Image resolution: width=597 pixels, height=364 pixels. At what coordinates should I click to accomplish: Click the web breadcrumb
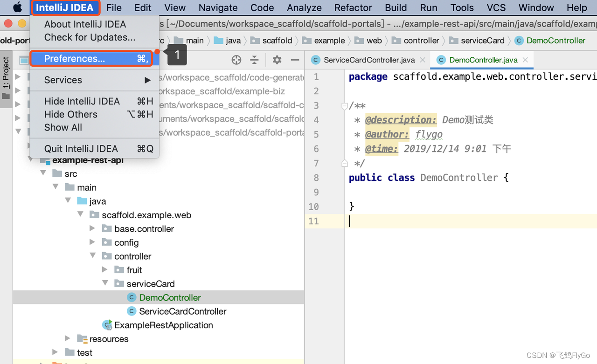(x=368, y=41)
